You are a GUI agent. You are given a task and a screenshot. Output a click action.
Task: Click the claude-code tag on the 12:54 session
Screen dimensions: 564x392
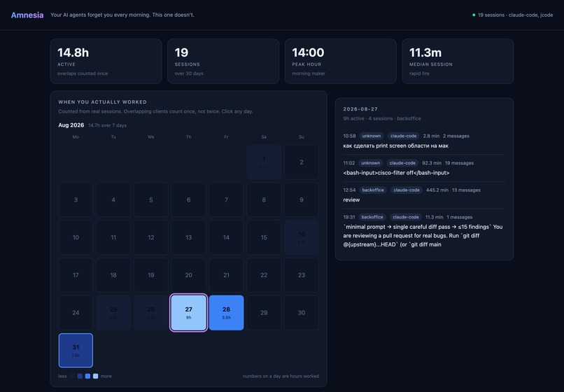[x=407, y=190]
